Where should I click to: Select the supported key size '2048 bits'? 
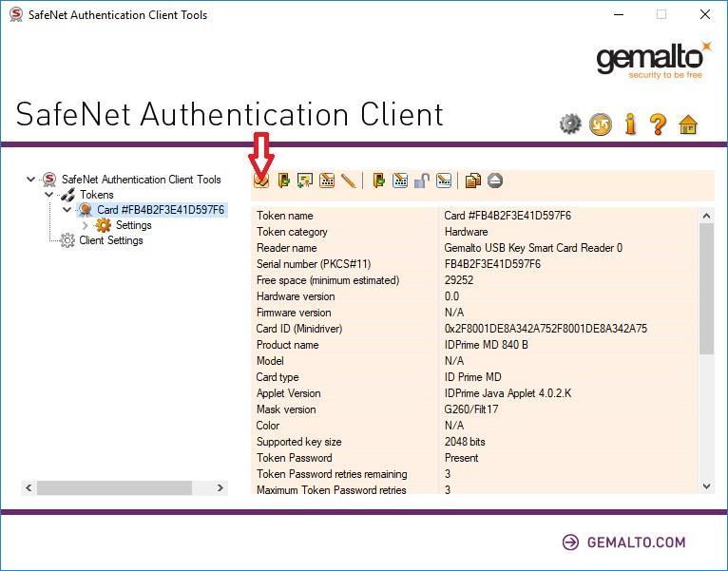[x=465, y=442]
